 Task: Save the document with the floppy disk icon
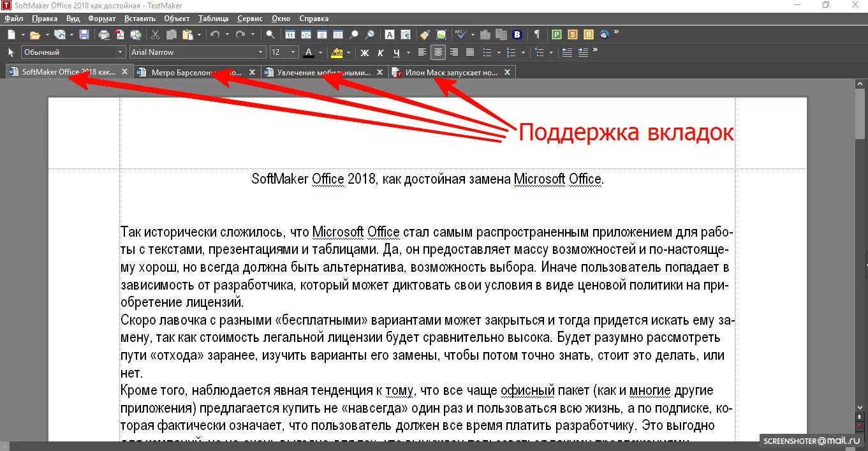tap(84, 34)
